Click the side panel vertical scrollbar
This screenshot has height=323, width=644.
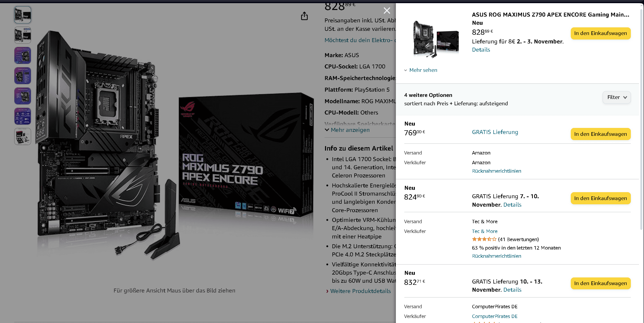coord(641,118)
